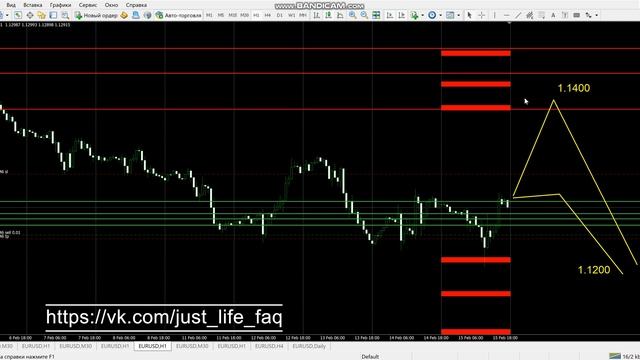Open the Справка menu
The width and height of the screenshot is (640, 360).
(136, 5)
